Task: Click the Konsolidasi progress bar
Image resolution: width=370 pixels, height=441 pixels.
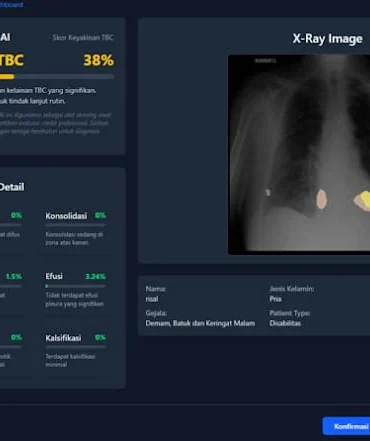Action: click(x=76, y=225)
